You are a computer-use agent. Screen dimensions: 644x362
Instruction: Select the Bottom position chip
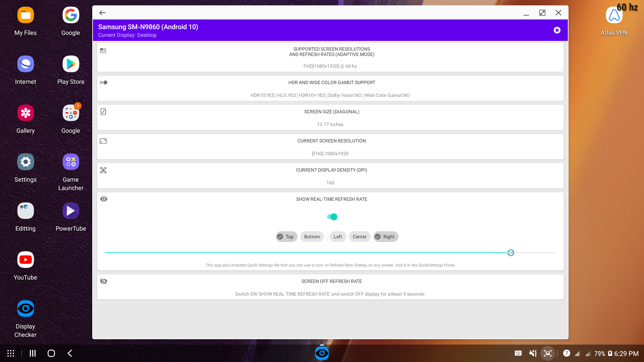[312, 237]
